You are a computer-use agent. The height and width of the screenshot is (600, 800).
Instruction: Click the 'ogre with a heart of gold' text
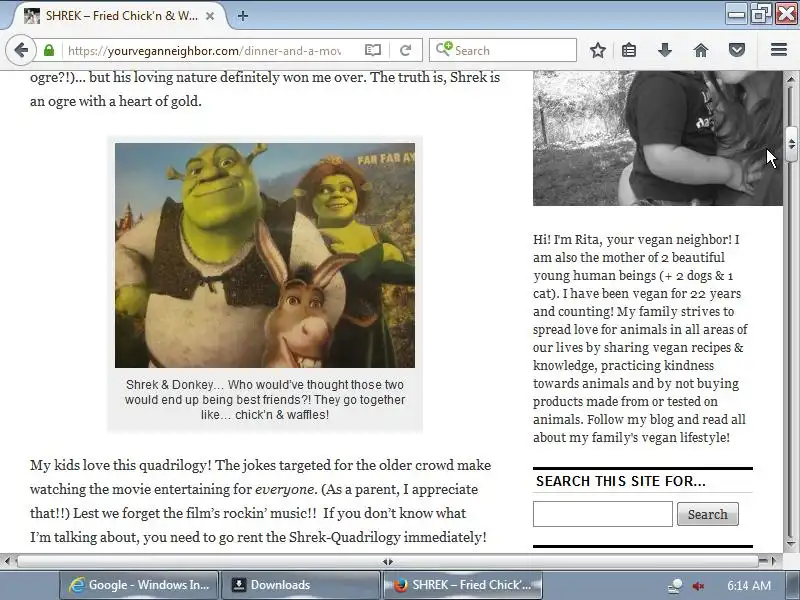pyautogui.click(x=124, y=101)
